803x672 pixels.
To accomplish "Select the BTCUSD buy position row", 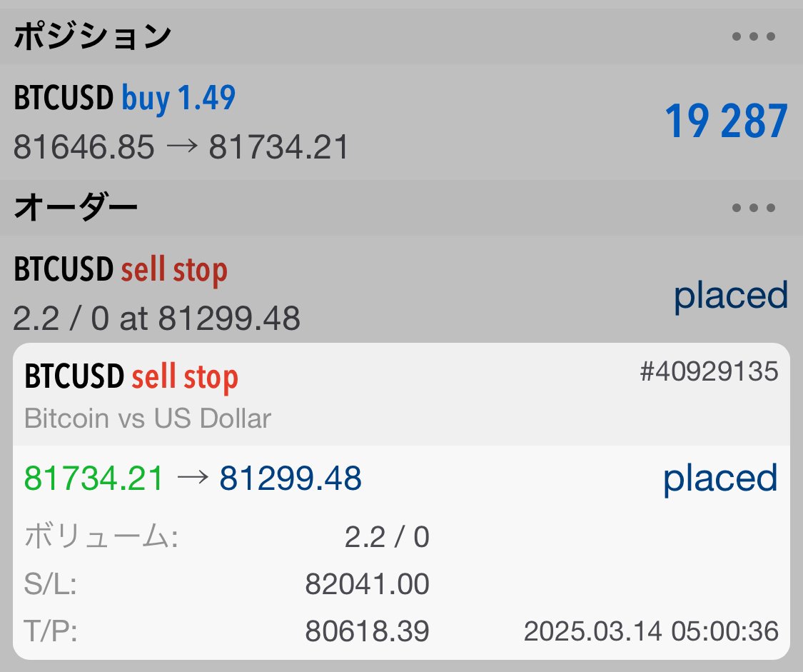I will coord(286,121).
